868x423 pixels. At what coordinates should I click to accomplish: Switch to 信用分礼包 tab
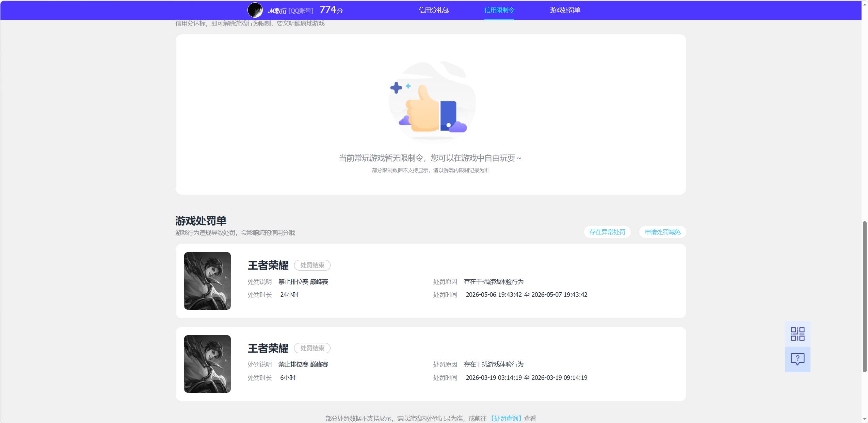click(x=434, y=10)
